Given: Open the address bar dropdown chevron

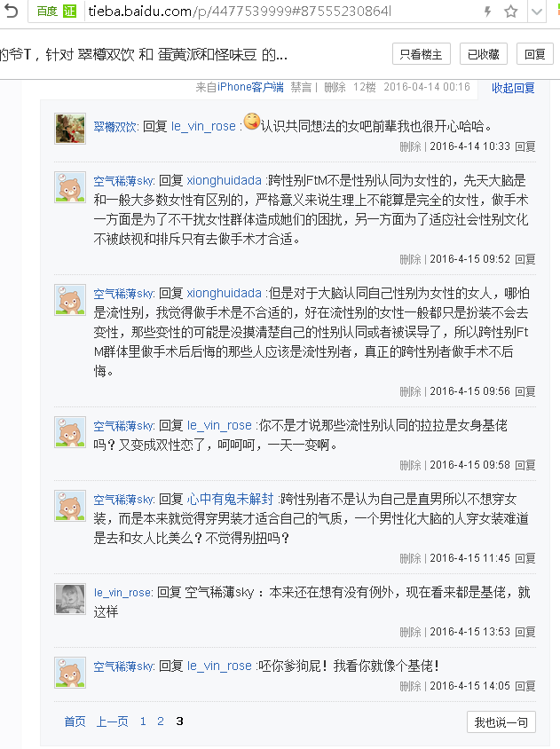Looking at the screenshot, I should click(x=536, y=12).
